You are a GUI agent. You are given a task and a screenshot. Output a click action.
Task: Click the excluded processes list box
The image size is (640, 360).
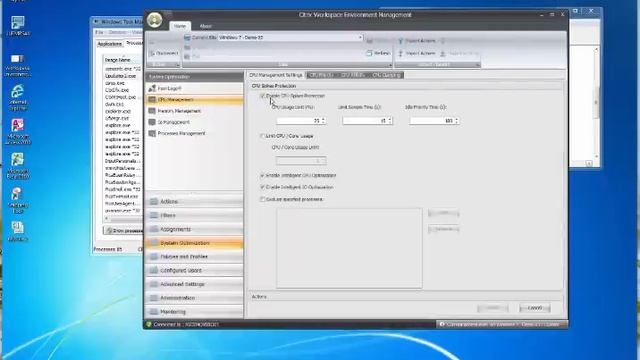click(349, 248)
